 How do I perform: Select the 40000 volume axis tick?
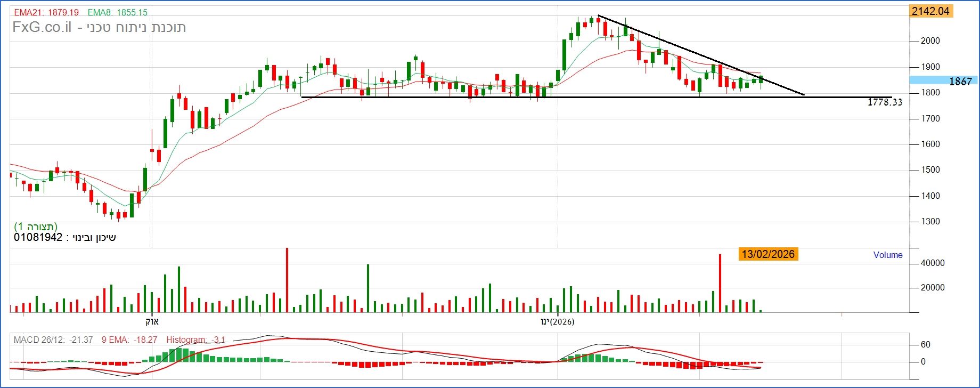click(933, 263)
